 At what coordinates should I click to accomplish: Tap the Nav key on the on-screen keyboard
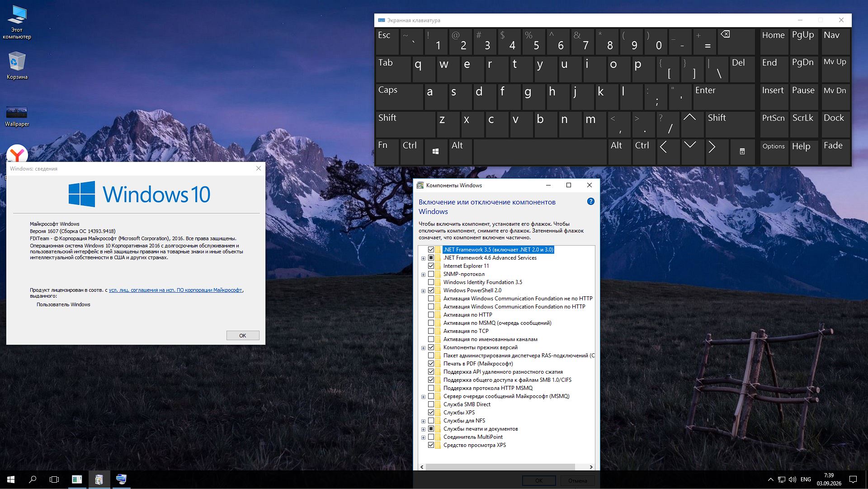pyautogui.click(x=835, y=42)
